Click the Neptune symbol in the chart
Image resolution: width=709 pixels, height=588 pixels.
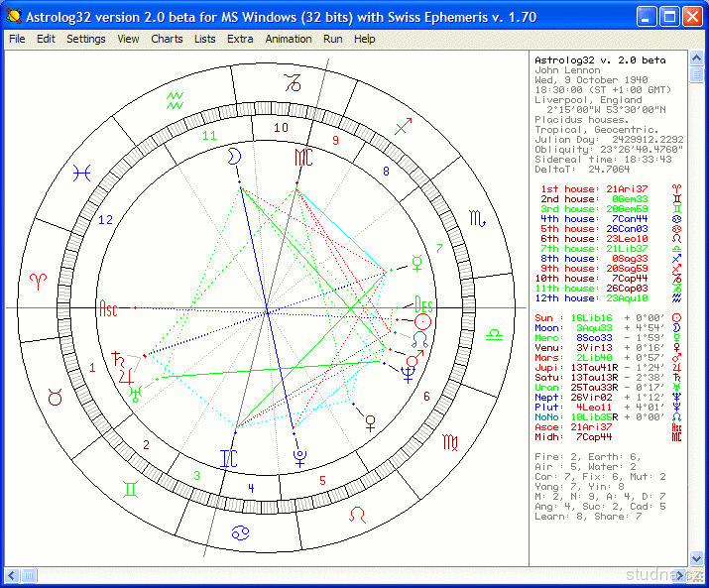pyautogui.click(x=408, y=375)
